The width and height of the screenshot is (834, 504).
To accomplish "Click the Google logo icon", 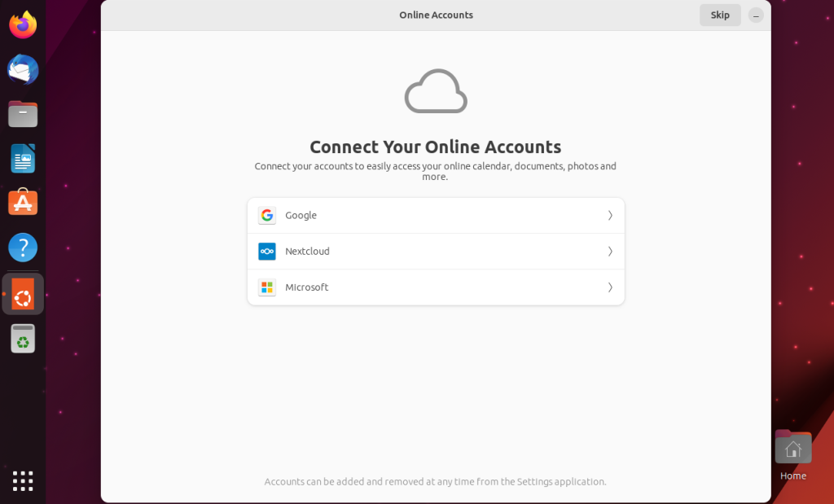I will pyautogui.click(x=267, y=215).
